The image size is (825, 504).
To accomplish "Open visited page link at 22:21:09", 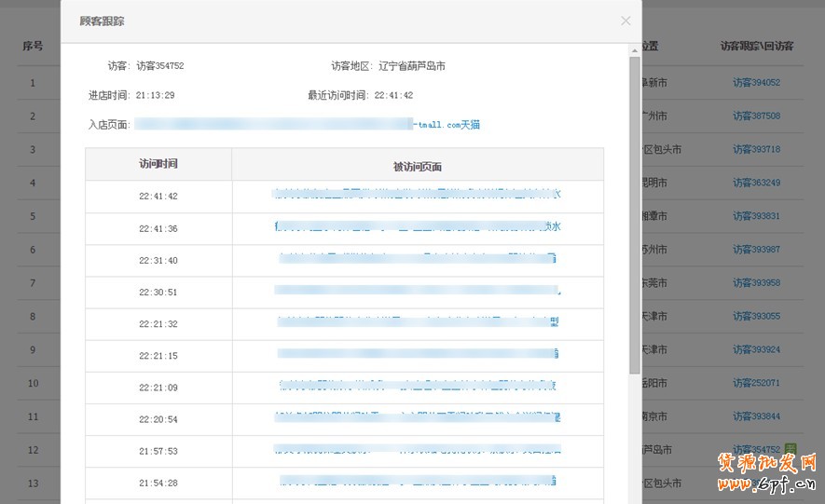I will click(417, 386).
